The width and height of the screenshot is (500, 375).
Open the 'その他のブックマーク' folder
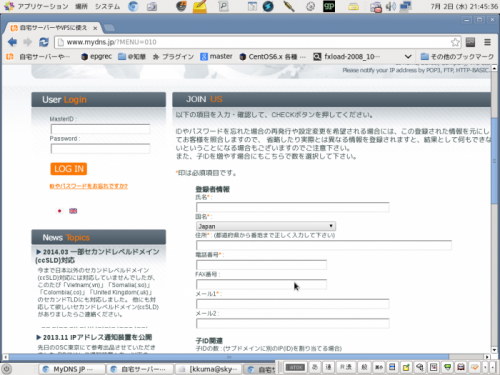[457, 57]
